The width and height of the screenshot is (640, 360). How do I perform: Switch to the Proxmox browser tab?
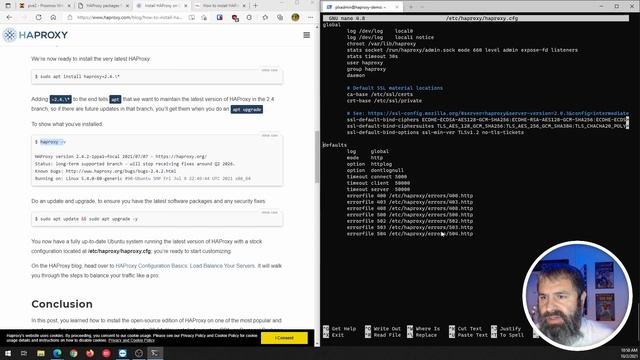pyautogui.click(x=44, y=6)
